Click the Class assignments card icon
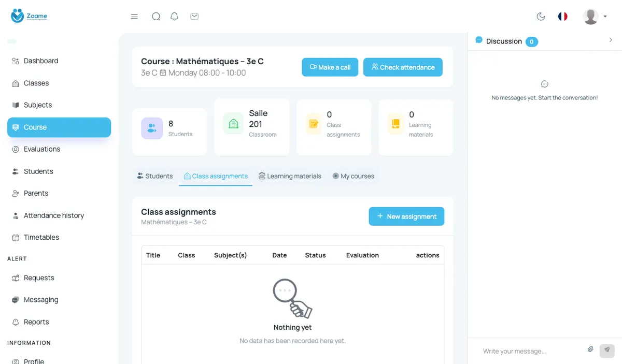This screenshot has width=622, height=364. pos(314,124)
